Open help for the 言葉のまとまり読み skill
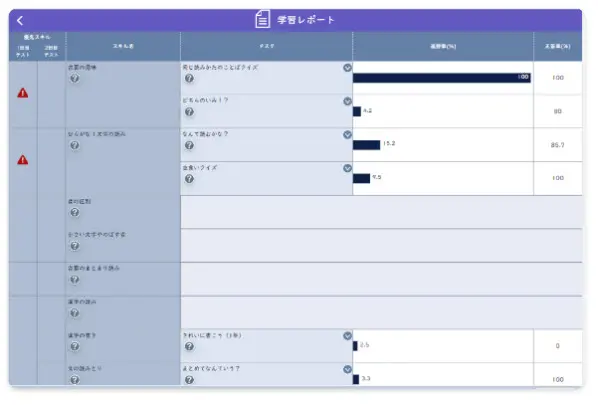This screenshot has height=405, width=598. tap(75, 280)
